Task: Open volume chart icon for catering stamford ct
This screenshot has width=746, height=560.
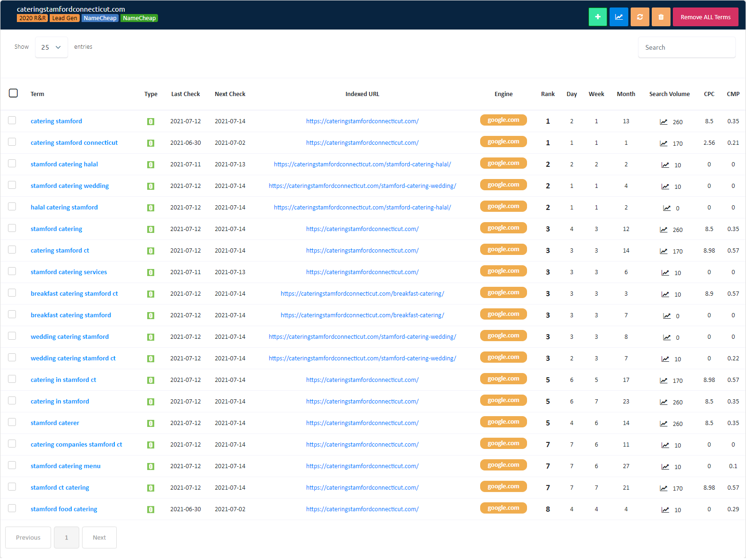Action: point(663,251)
